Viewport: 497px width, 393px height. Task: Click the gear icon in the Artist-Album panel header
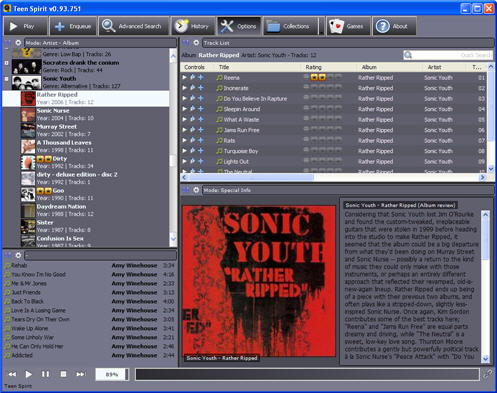18,43
